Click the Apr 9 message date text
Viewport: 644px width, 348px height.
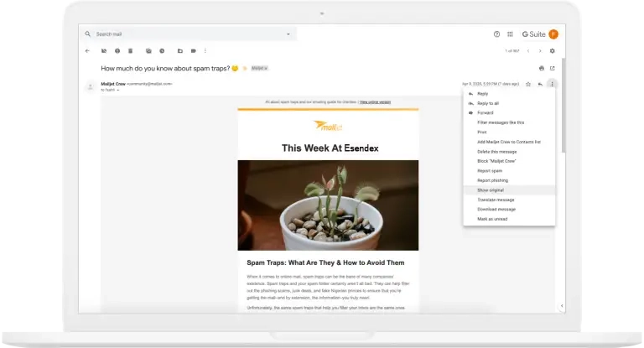[491, 84]
